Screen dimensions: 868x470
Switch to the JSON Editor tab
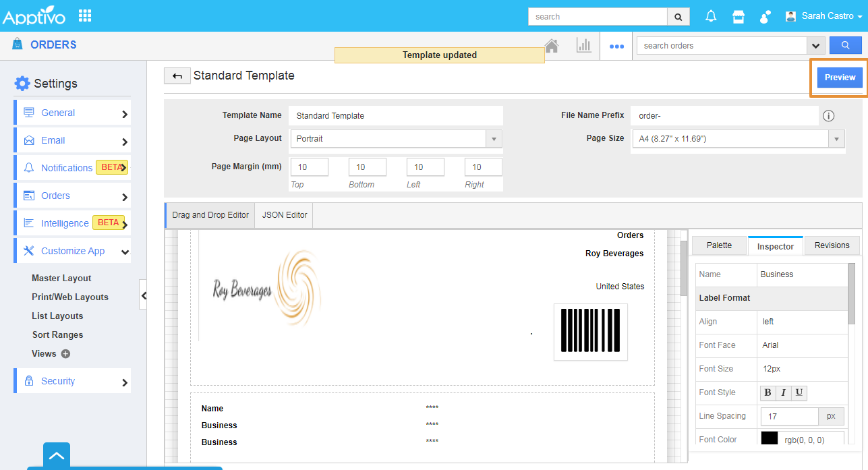(x=284, y=215)
